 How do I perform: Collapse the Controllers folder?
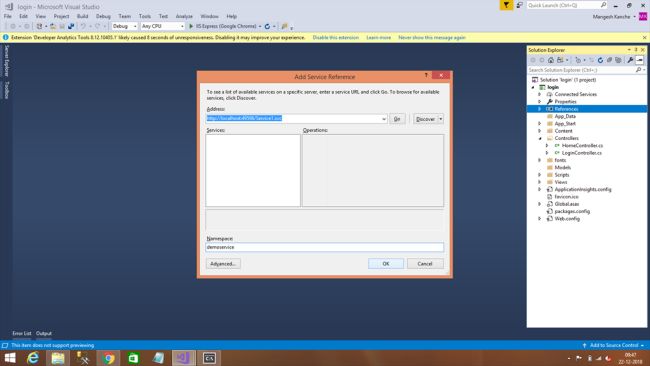point(540,138)
